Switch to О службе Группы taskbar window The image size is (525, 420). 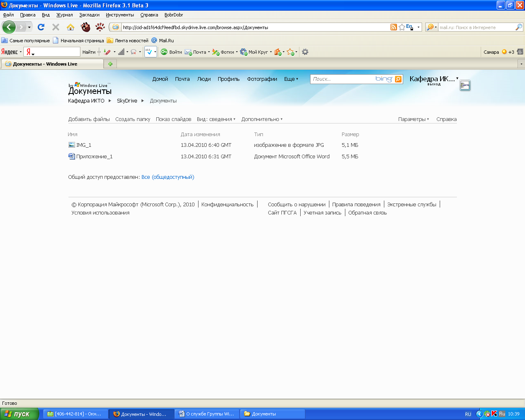pyautogui.click(x=207, y=414)
